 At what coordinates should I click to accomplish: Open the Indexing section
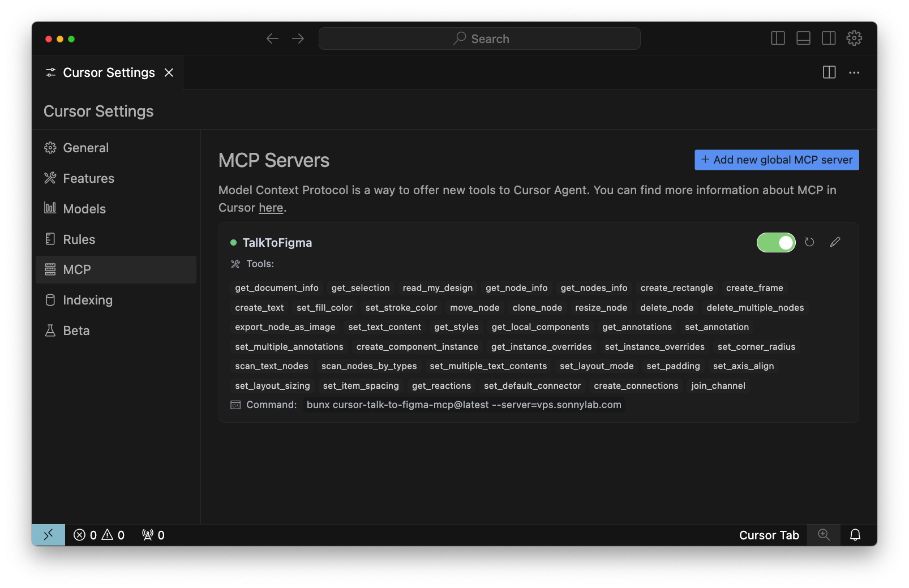87,300
